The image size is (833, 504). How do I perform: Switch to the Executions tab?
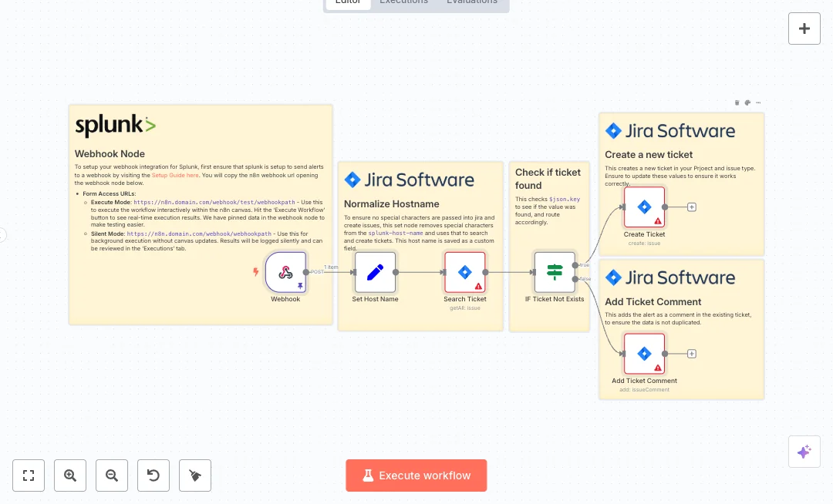pos(403,2)
